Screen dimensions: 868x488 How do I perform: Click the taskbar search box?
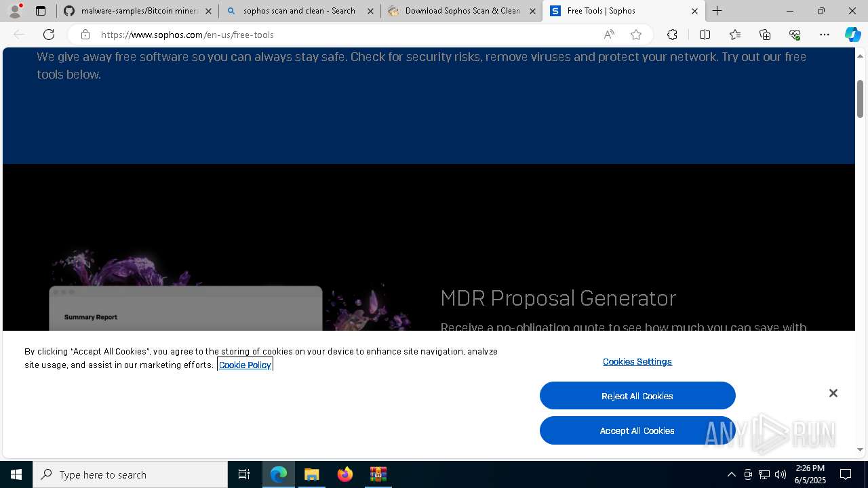130,474
